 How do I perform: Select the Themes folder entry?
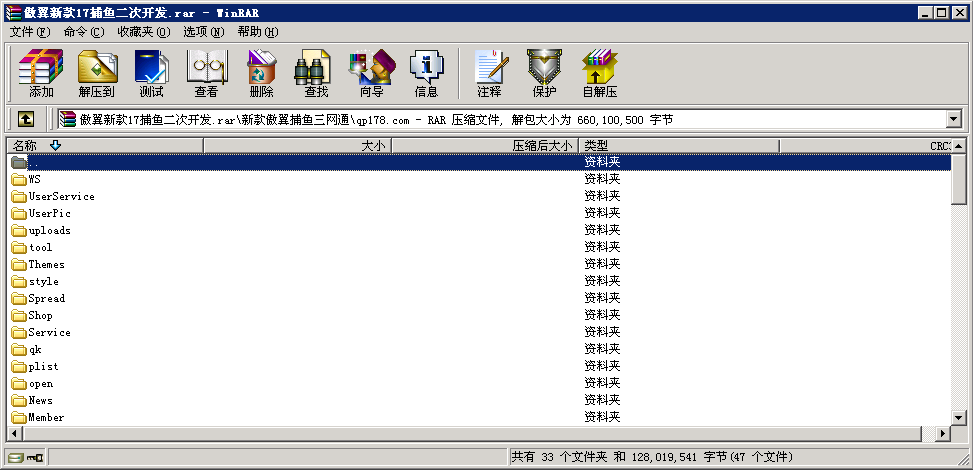46,265
